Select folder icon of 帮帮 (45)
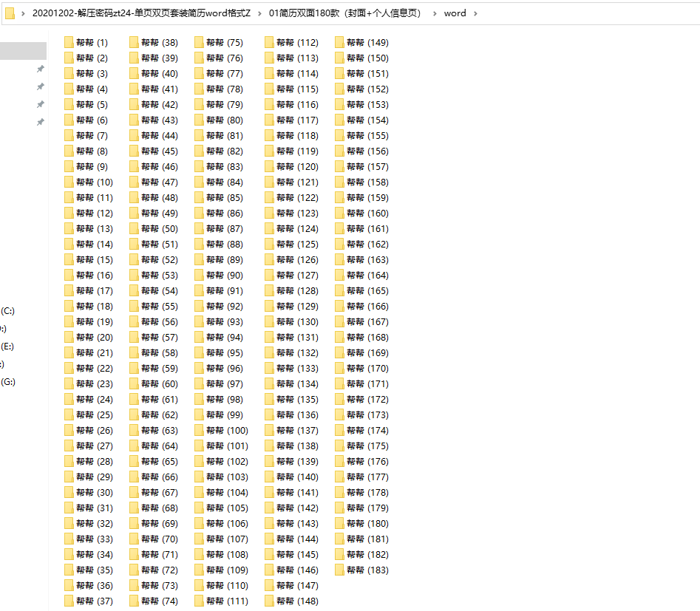The height and width of the screenshot is (611, 700). click(x=134, y=151)
